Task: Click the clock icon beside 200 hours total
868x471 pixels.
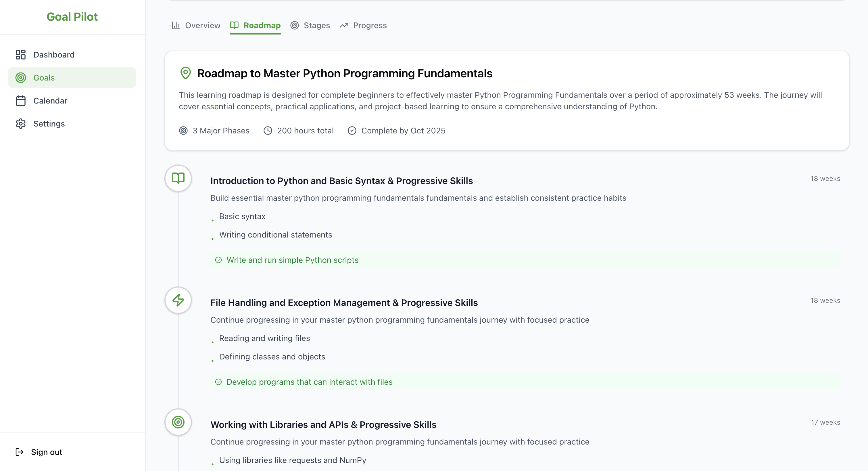Action: tap(268, 131)
